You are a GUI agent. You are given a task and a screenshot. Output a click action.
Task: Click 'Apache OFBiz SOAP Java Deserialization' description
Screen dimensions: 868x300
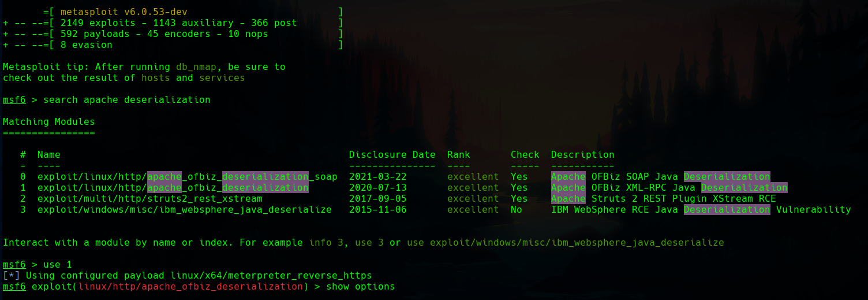[660, 177]
